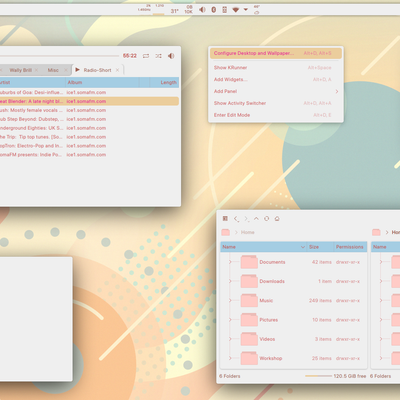Open the panel volume speaker icon
400x400 pixels.
point(202,10)
